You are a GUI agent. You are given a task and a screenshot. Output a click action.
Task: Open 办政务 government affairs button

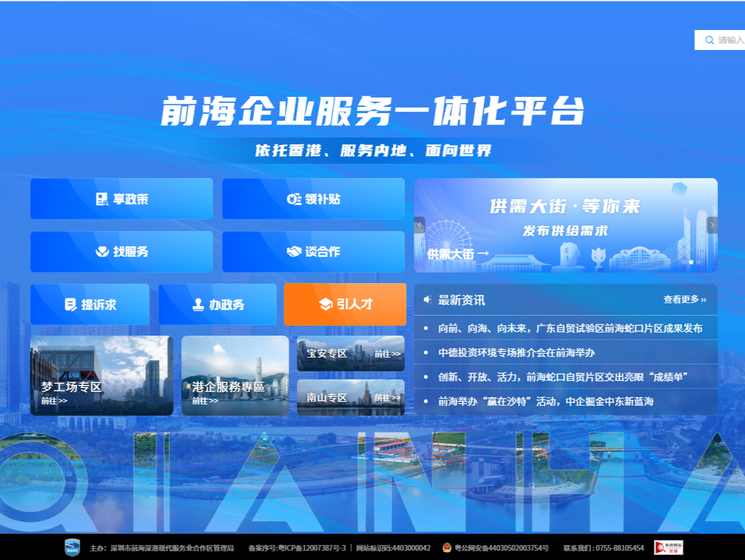coord(217,304)
